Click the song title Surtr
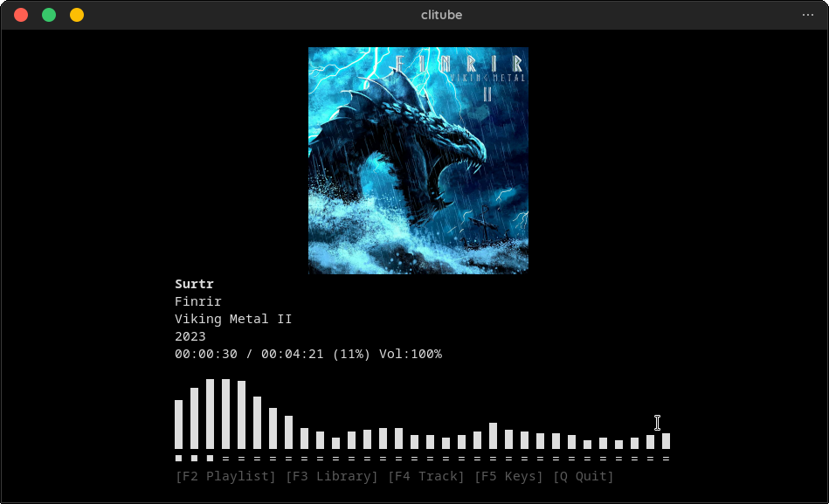The image size is (829, 504). pyautogui.click(x=194, y=284)
